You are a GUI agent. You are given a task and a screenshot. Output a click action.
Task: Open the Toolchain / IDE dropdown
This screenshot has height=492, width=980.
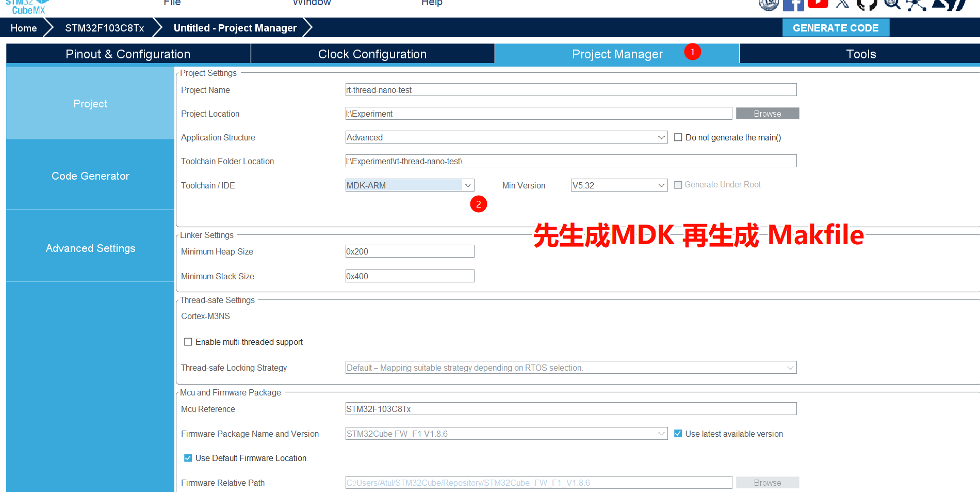410,185
